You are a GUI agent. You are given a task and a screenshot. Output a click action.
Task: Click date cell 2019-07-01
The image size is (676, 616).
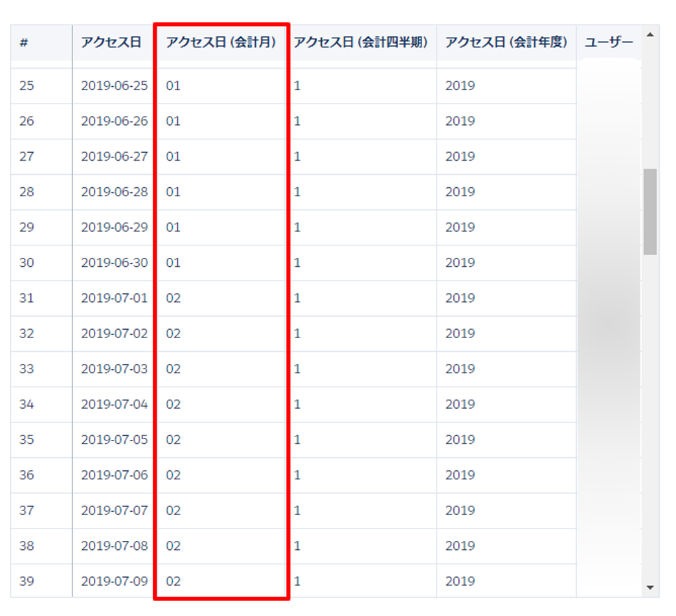[x=114, y=298]
